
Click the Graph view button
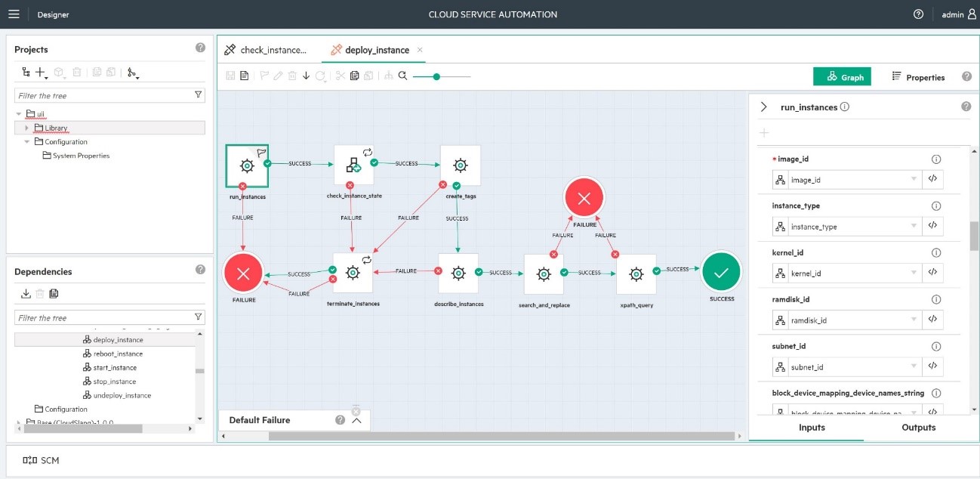point(842,77)
